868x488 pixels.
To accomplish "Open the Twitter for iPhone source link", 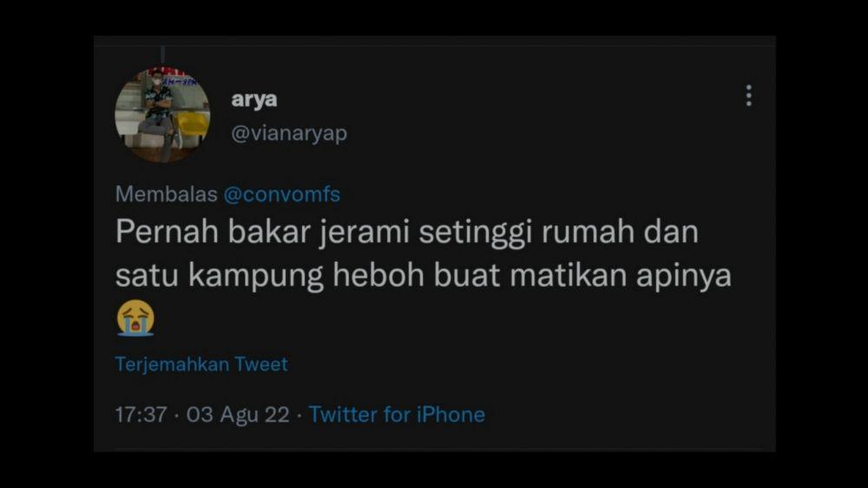I will (x=397, y=415).
